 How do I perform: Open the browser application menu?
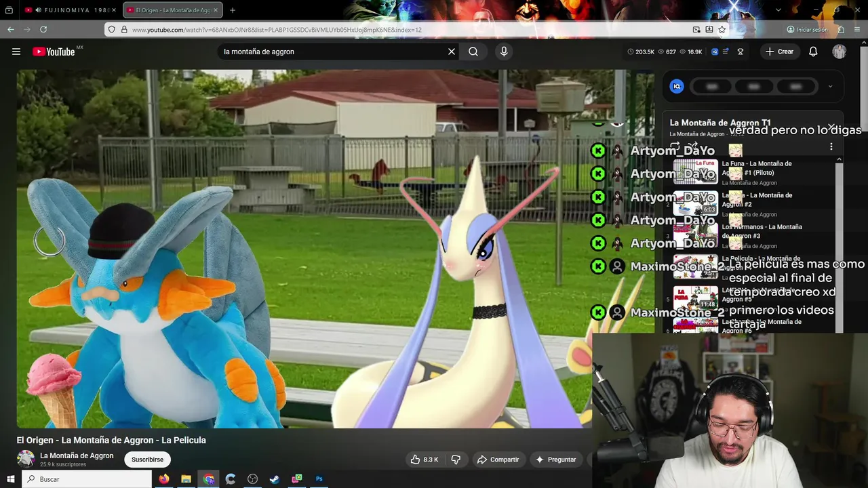pyautogui.click(x=857, y=30)
